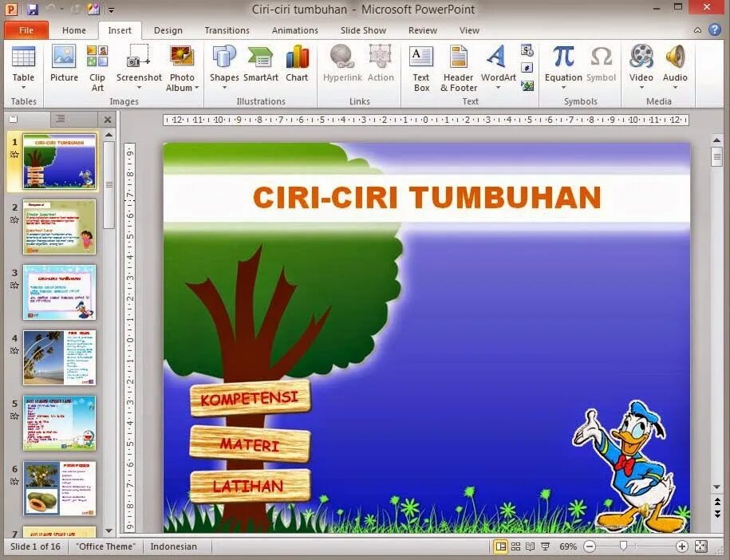This screenshot has width=730, height=560.
Task: Select slide 6 thumbnail with papaya
Action: (x=59, y=488)
